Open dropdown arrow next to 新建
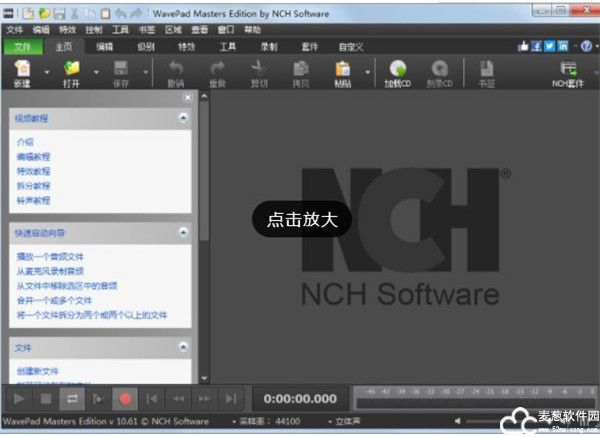The width and height of the screenshot is (600, 437). [46, 72]
